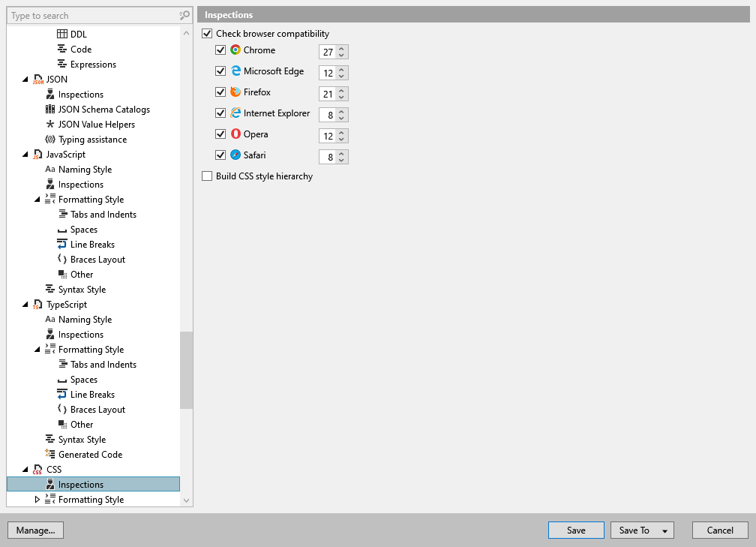Click JavaScript Braces Layout icon
Viewport: 756px width, 547px height.
click(62, 259)
